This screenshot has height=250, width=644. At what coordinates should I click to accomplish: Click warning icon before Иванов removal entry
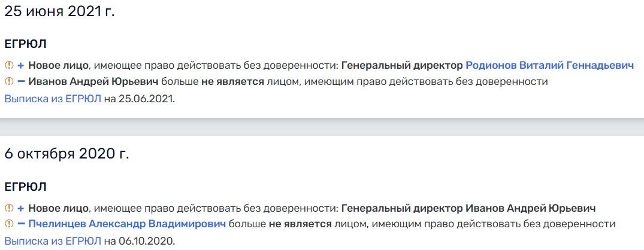click(x=9, y=81)
